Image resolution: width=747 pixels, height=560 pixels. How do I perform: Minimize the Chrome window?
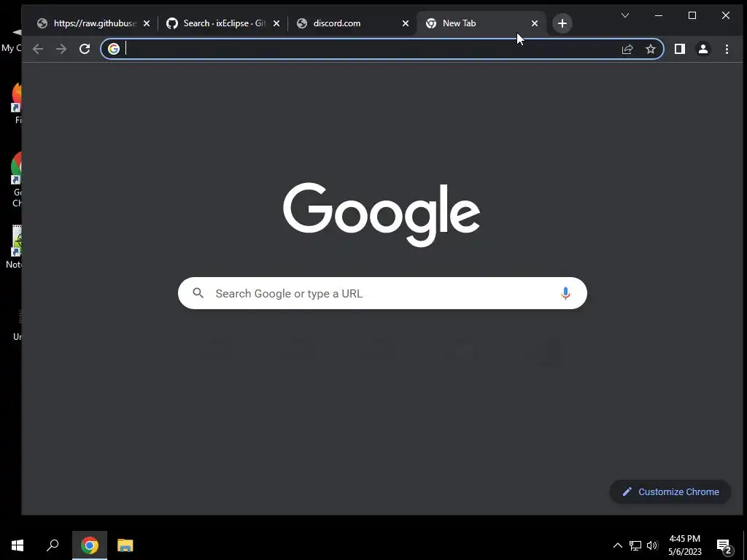pyautogui.click(x=659, y=16)
